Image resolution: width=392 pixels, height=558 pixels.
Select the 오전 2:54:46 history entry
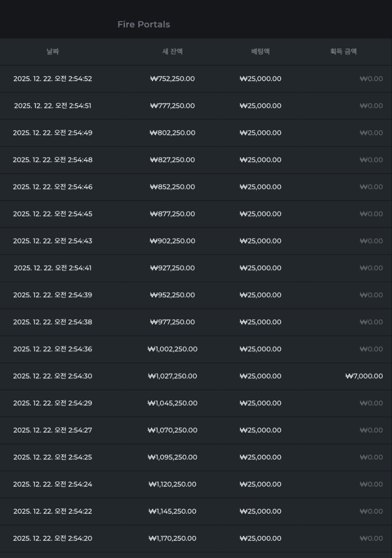pos(52,187)
